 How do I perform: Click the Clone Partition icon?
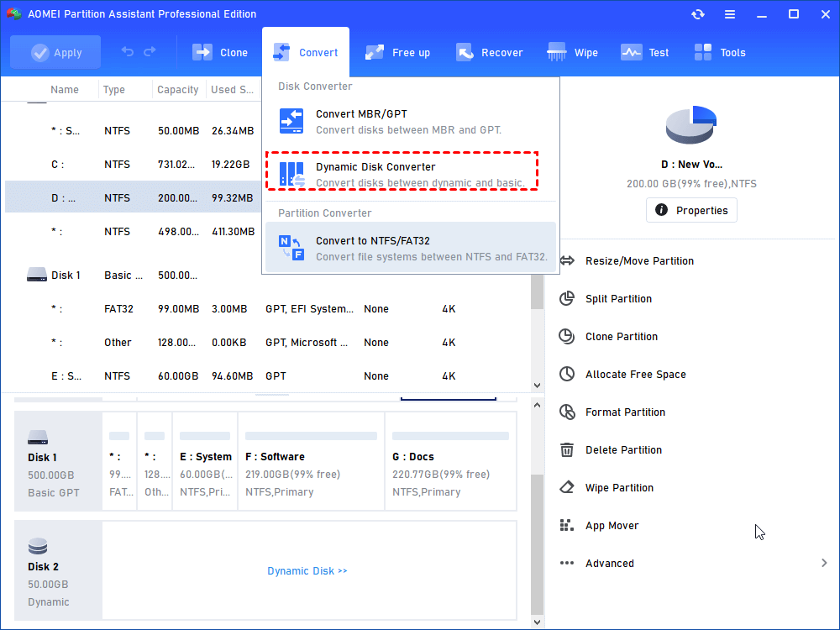pos(567,337)
